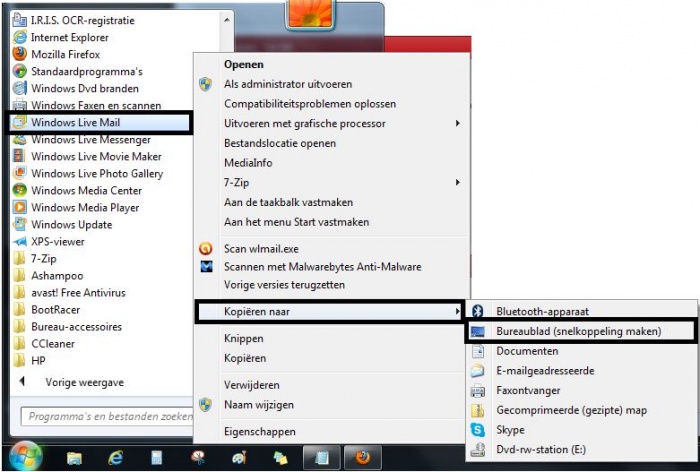Select Vorige versies terugzetten
Screen dimensions: 700x472
[284, 284]
